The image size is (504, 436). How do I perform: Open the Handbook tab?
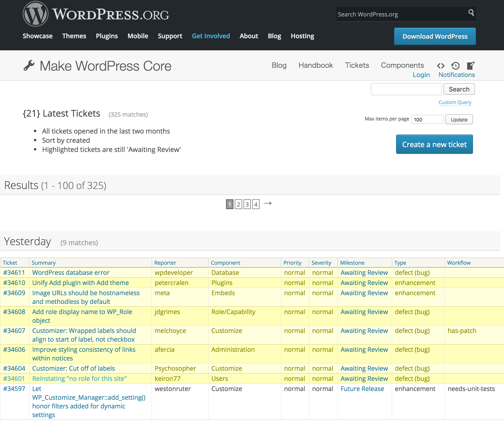[x=316, y=65]
